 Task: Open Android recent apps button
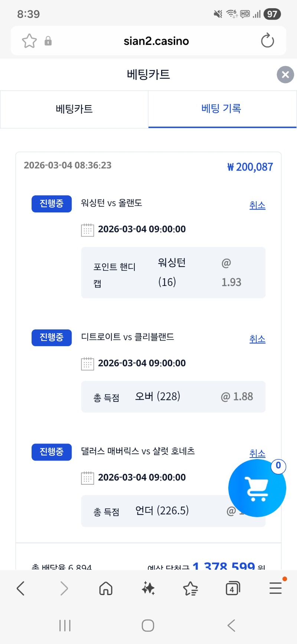[x=65, y=625]
